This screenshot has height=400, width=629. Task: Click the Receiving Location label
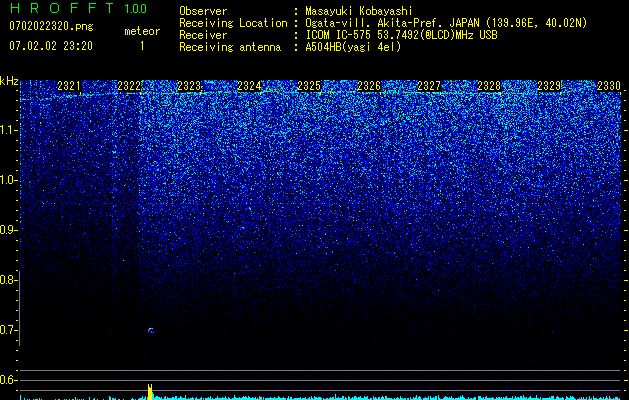(x=233, y=23)
